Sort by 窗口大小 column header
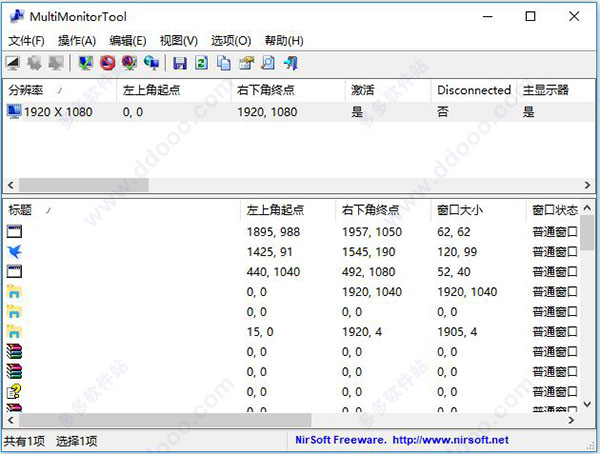This screenshot has width=600, height=454. tap(478, 210)
